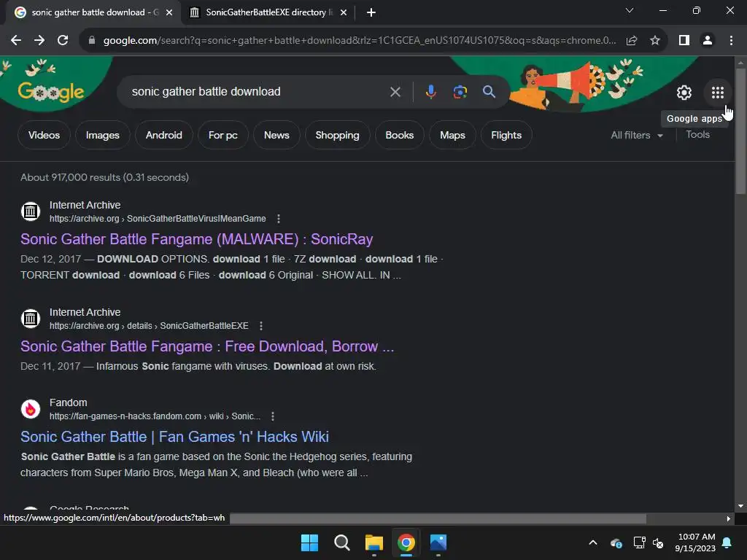This screenshot has height=560, width=747.
Task: Open Sonic Gather Battle Fangame (MALWARE) result
Action: pos(196,239)
